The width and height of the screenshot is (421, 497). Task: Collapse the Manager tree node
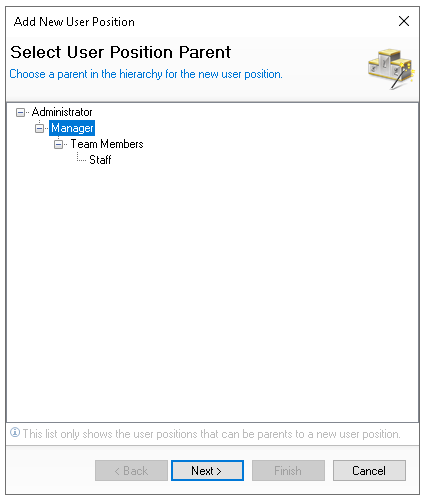(x=39, y=128)
